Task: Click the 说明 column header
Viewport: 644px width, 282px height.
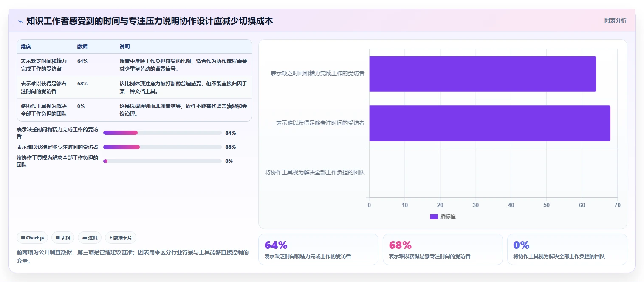Action: [125, 46]
